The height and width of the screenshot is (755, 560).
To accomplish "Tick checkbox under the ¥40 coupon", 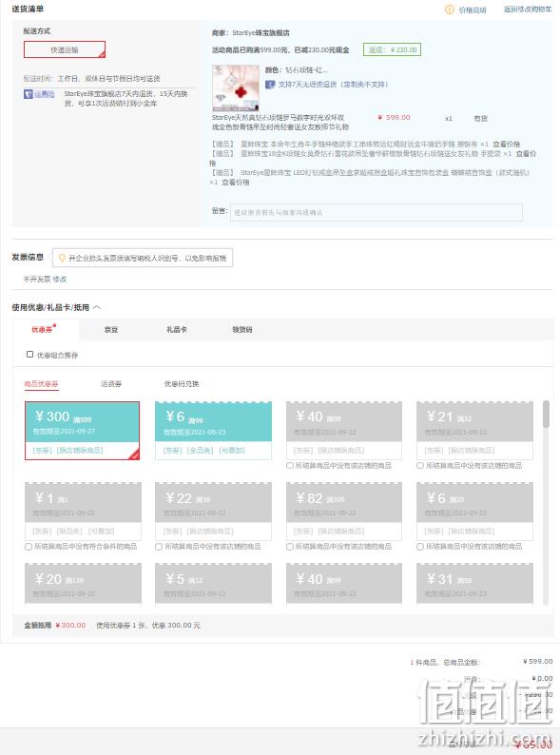I will click(x=289, y=466).
